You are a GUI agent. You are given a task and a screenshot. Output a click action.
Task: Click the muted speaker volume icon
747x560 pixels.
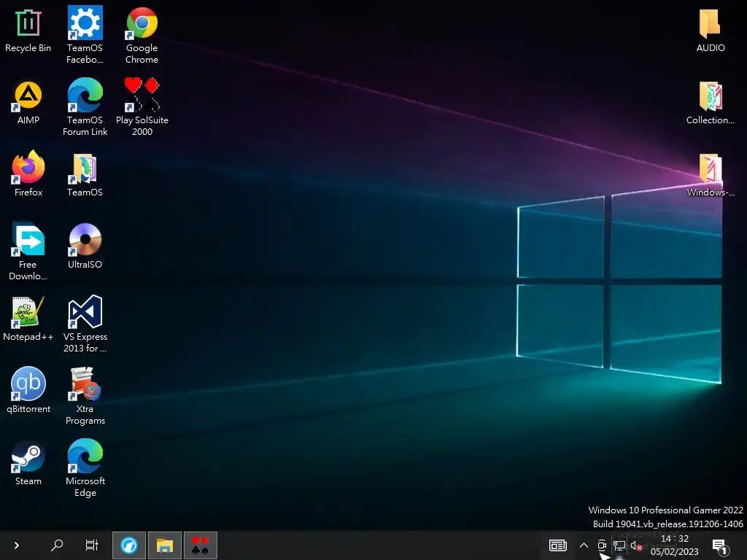click(x=636, y=545)
